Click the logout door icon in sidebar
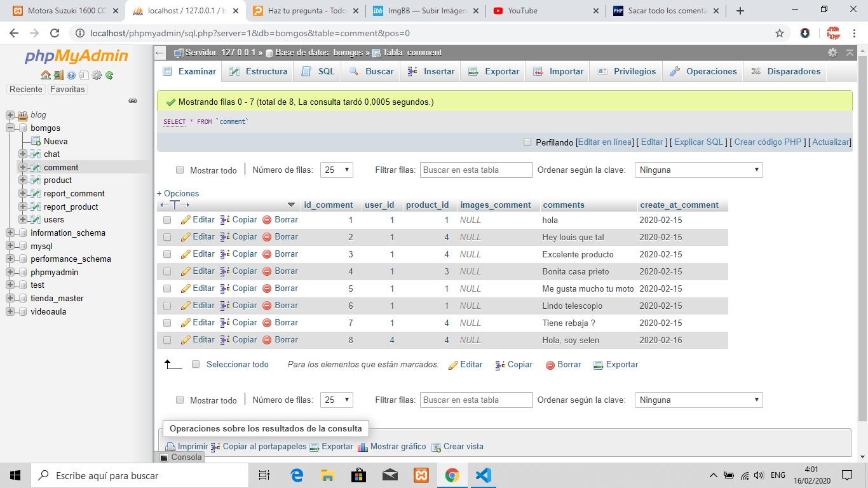 click(58, 75)
